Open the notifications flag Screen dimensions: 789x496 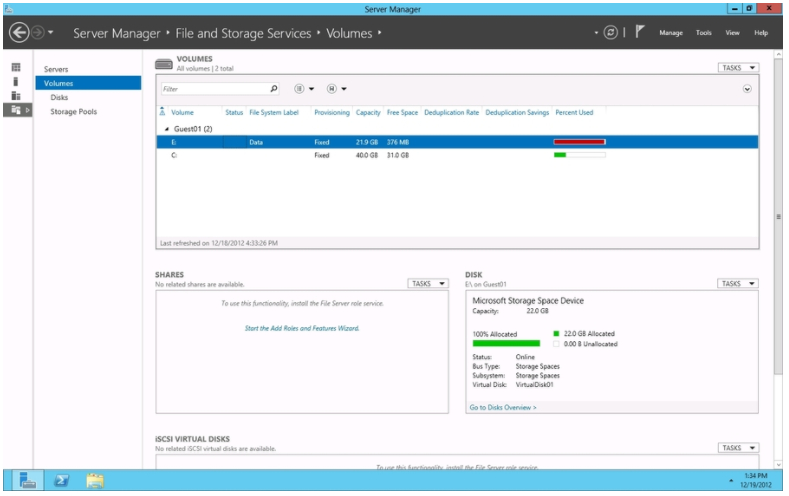pos(639,32)
